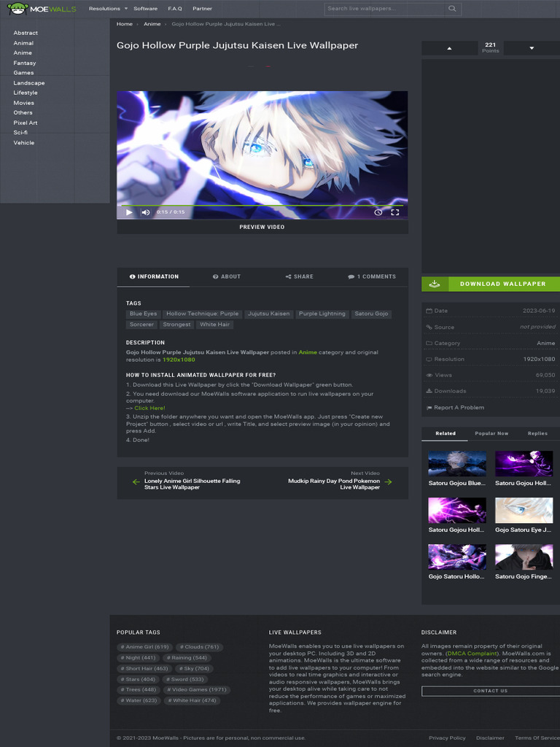The image size is (560, 747).
Task: Click the Strongest tag
Action: 176,325
